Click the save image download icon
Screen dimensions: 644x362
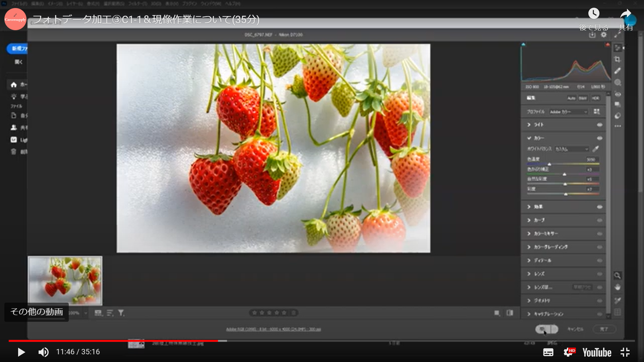point(592,35)
